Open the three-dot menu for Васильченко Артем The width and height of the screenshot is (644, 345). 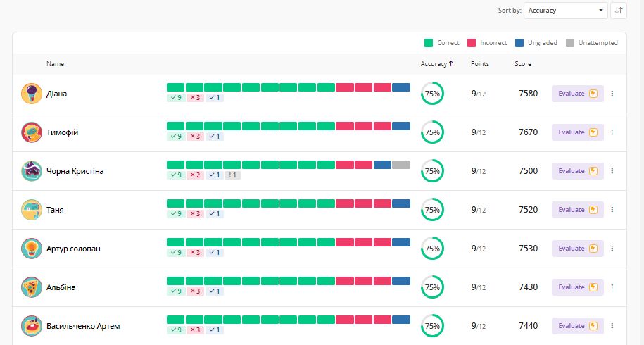point(612,326)
